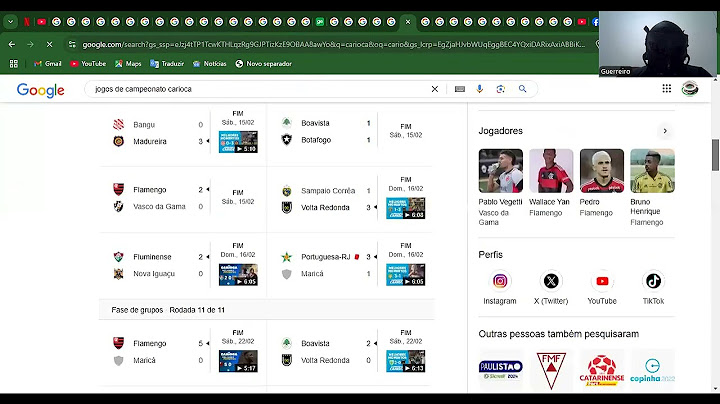Viewport: 720px width, 404px height.
Task: Play Boavista vs Volta Redonda highlights
Action: pos(405,361)
